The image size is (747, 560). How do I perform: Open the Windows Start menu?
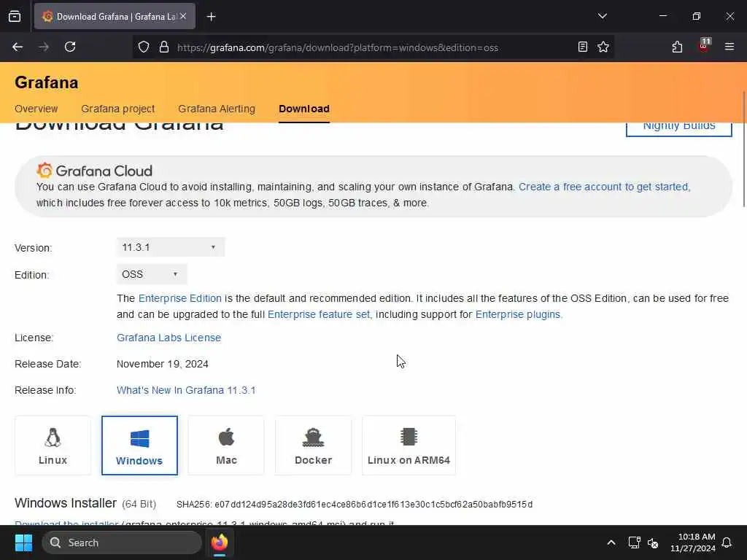[23, 542]
